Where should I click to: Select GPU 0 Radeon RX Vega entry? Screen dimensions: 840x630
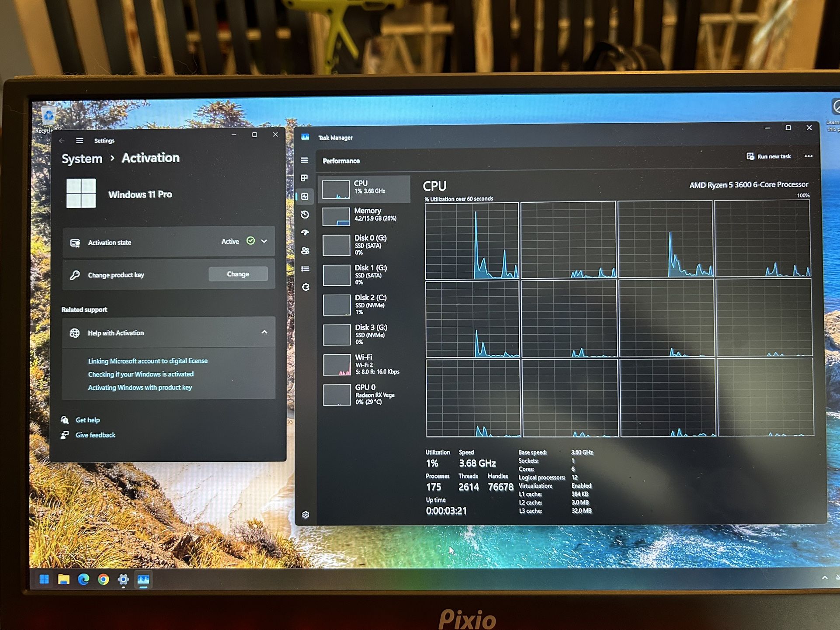[x=366, y=395]
